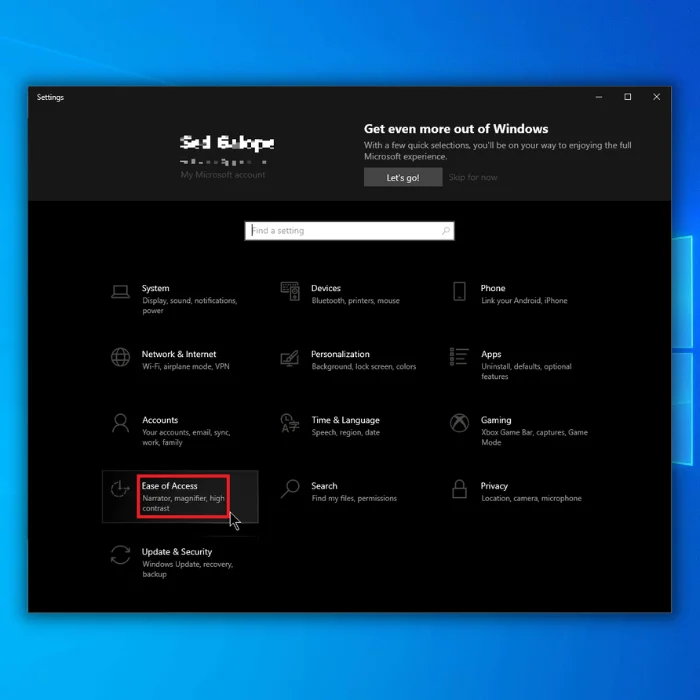Screen dimensions: 700x700
Task: Click the 'Get even more out of Windows' heading
Action: pos(456,129)
